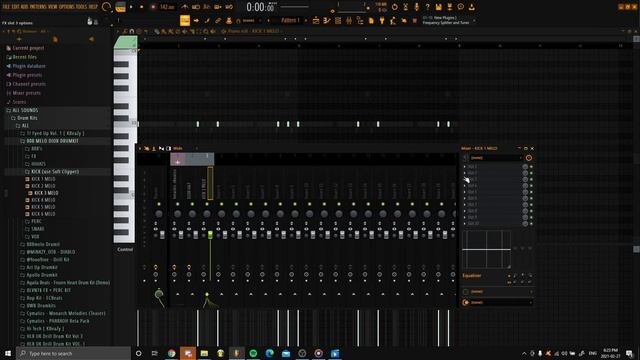Screen dimensions: 640x360
Task: Click the 142 tempo field
Action: click(167, 7)
